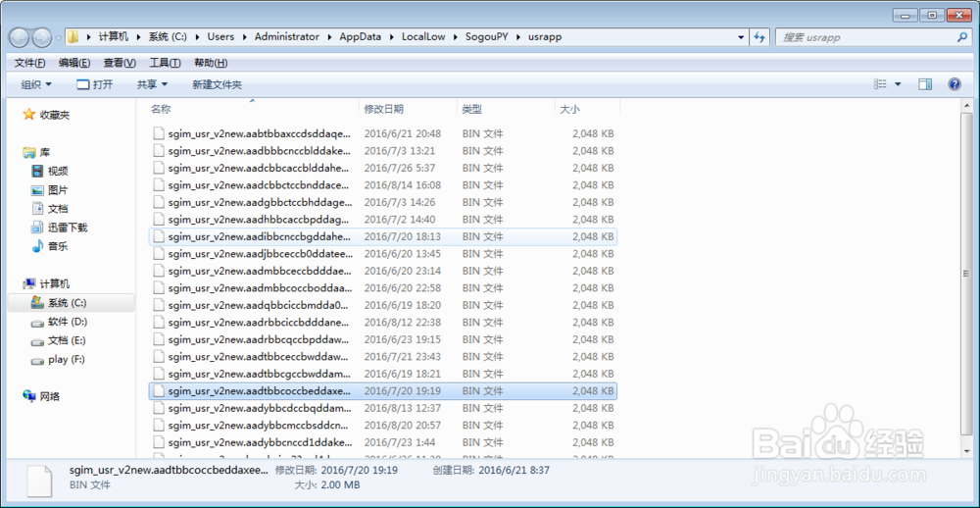Select the 文档 (E:) drive
980x508 pixels.
click(60, 340)
